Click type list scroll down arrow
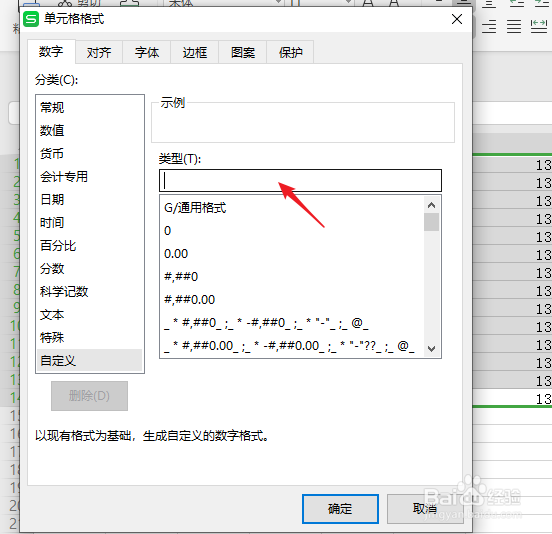552x534 pixels. (x=432, y=349)
